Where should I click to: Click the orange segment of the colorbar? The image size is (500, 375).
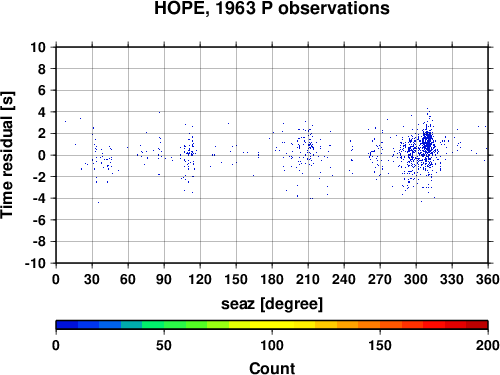point(358,325)
